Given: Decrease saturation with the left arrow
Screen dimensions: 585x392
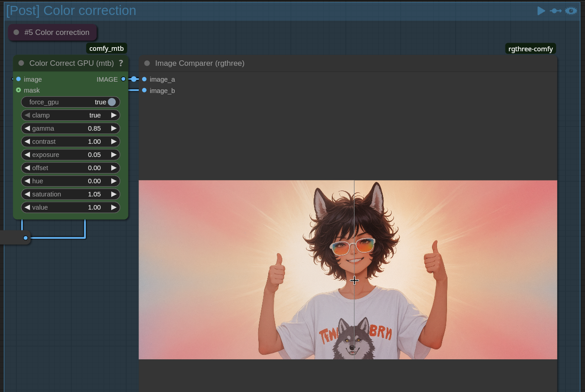Looking at the screenshot, I should [27, 194].
